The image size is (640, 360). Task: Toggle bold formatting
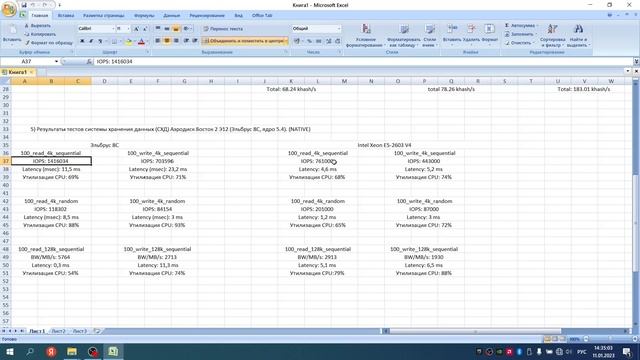82,41
